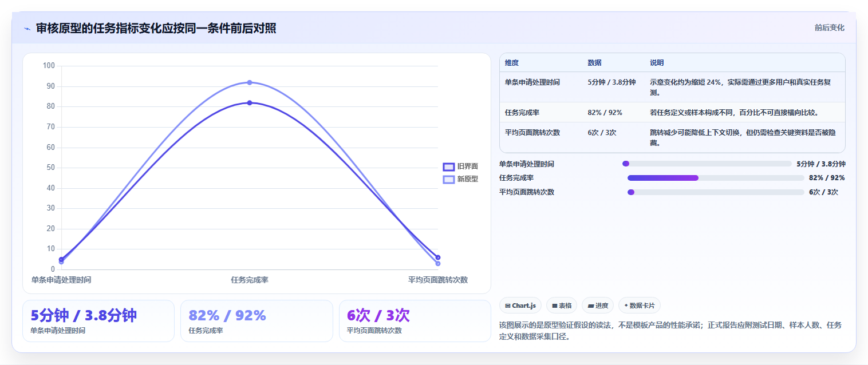Screen dimensions: 868x365
Task: Toggle the 新原型 legend entry
Action: tap(460, 179)
